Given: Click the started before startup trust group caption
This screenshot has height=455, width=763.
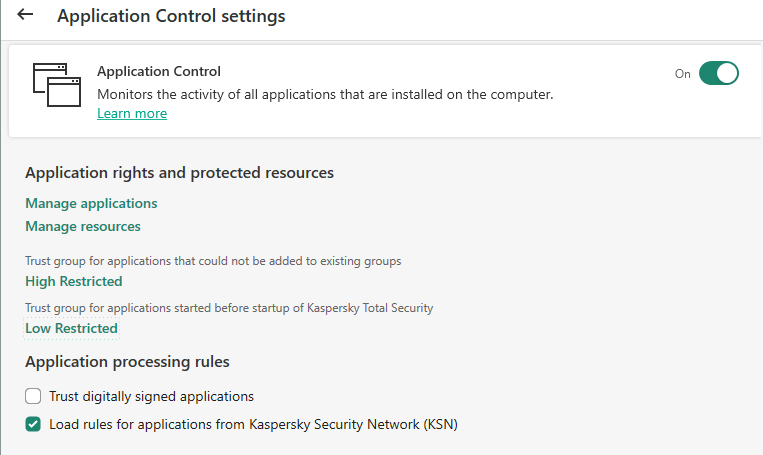Looking at the screenshot, I should 229,307.
